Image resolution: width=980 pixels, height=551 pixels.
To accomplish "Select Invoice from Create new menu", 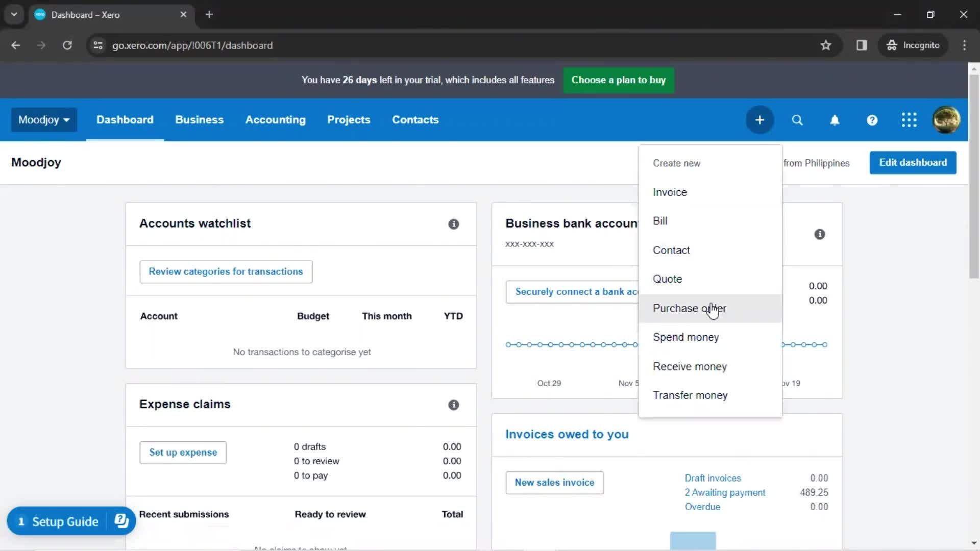I will point(710,192).
